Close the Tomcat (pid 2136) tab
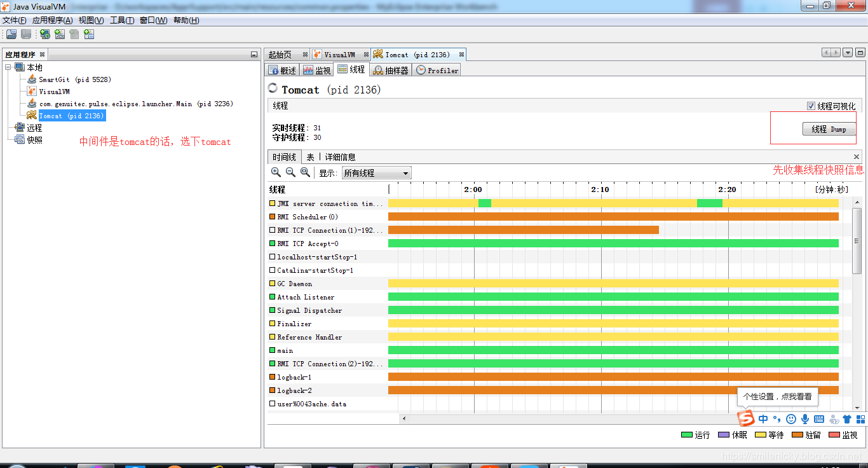The image size is (868, 468). (462, 55)
